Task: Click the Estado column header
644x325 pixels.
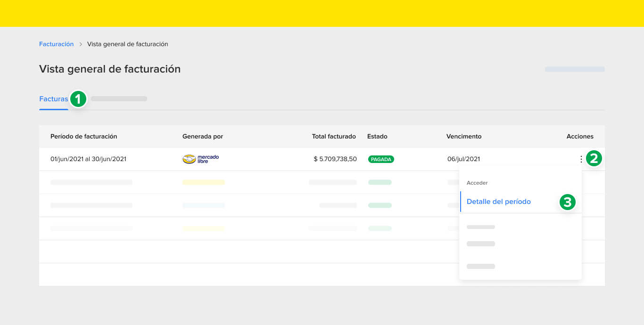Action: click(377, 136)
